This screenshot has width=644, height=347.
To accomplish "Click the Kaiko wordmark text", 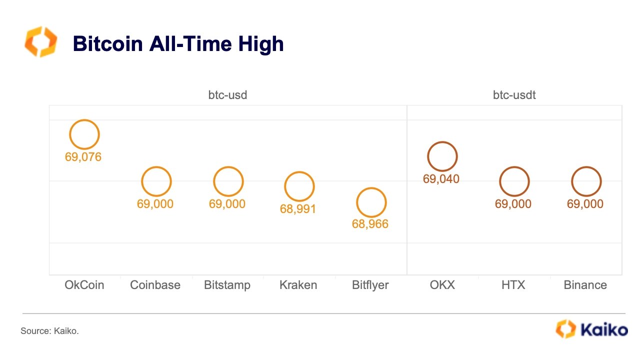I will 604,330.
